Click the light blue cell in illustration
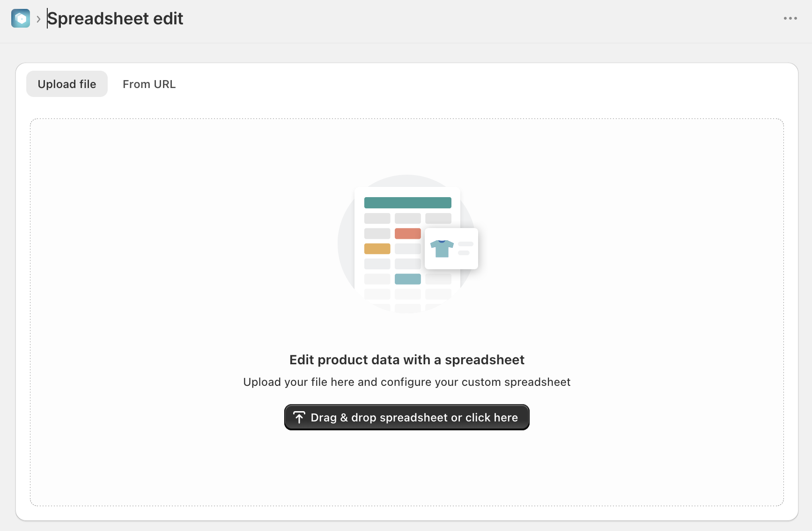The height and width of the screenshot is (531, 812). tap(408, 279)
